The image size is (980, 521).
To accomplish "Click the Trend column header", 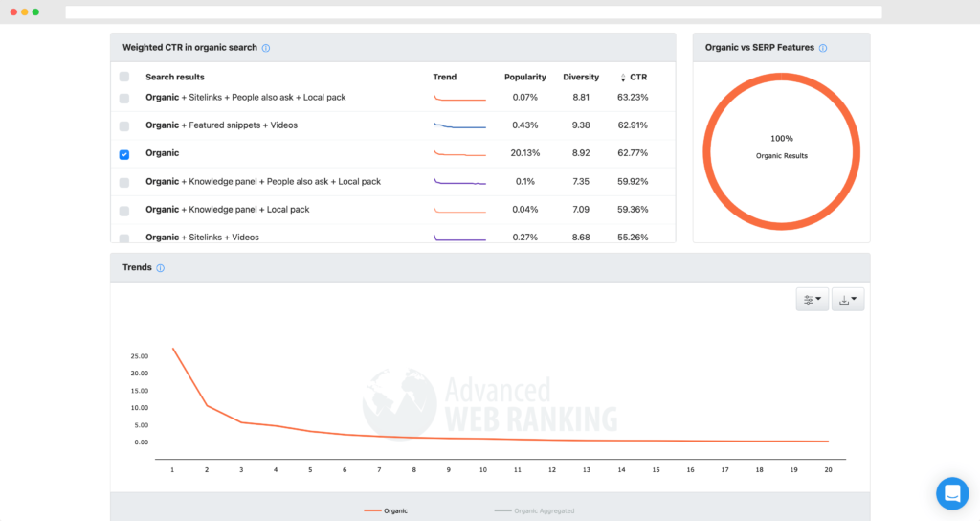I will [x=444, y=77].
